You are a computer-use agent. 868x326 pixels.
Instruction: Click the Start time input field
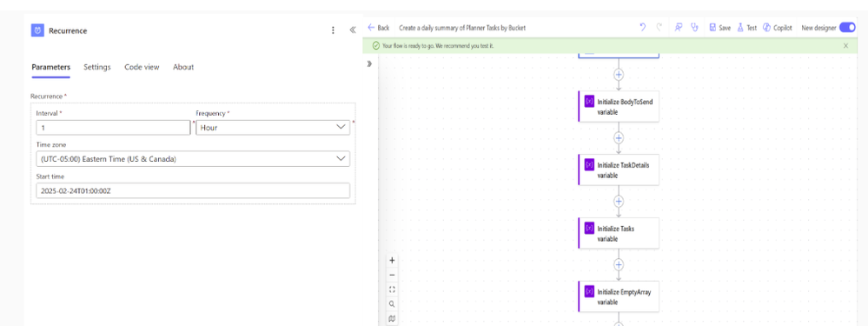click(193, 191)
